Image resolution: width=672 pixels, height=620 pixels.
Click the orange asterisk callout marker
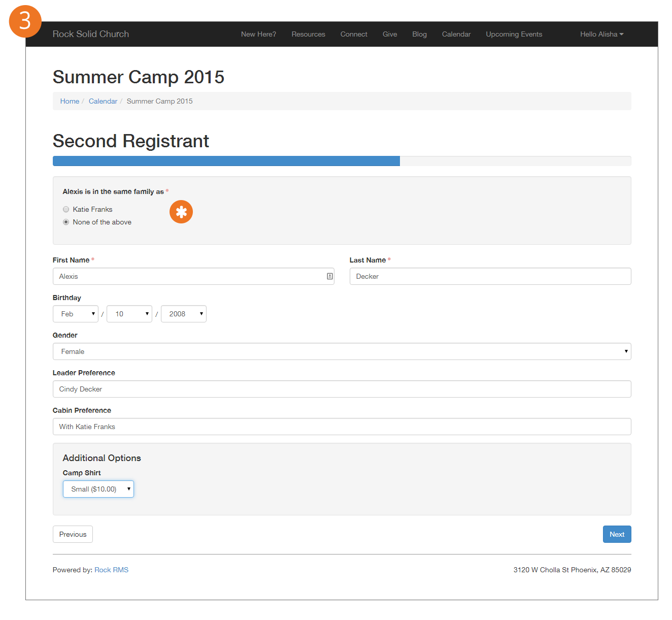click(x=181, y=212)
